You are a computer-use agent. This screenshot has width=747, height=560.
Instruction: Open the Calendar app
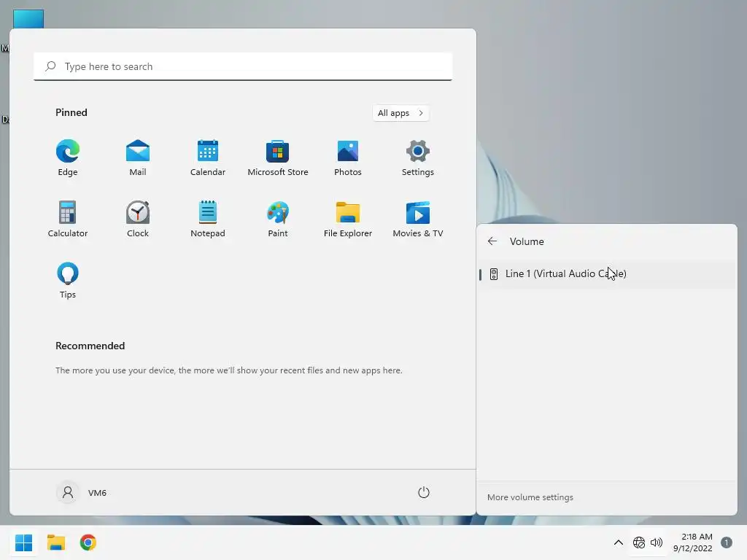(208, 158)
